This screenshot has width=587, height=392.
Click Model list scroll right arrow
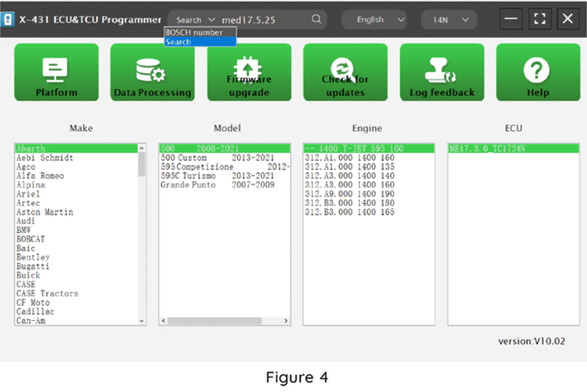[286, 321]
